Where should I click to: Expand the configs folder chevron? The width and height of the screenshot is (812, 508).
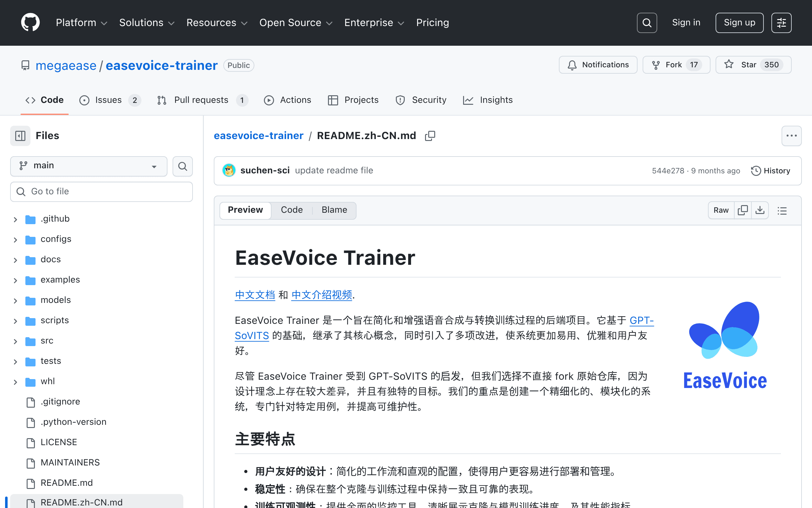click(x=16, y=239)
